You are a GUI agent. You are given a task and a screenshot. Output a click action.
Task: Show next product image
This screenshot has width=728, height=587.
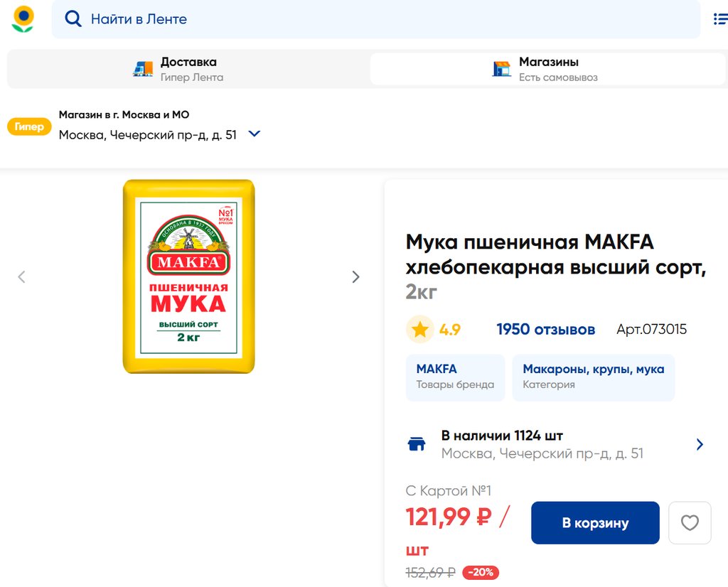356,277
